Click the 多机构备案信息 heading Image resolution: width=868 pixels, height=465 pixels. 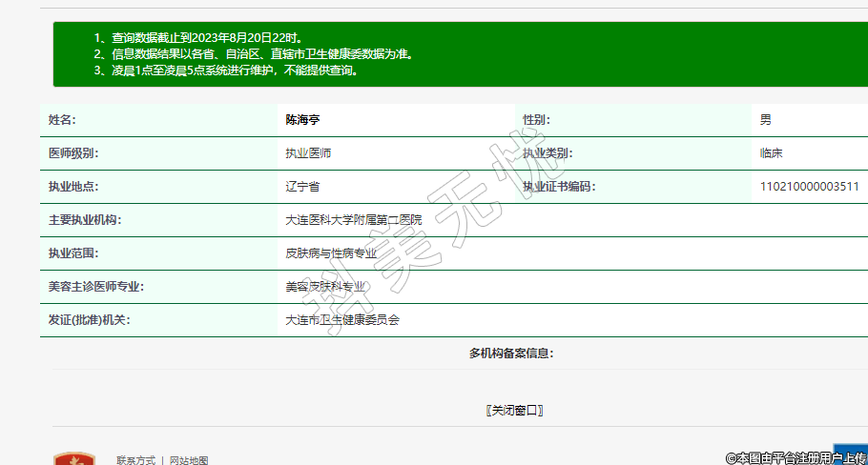pos(511,354)
